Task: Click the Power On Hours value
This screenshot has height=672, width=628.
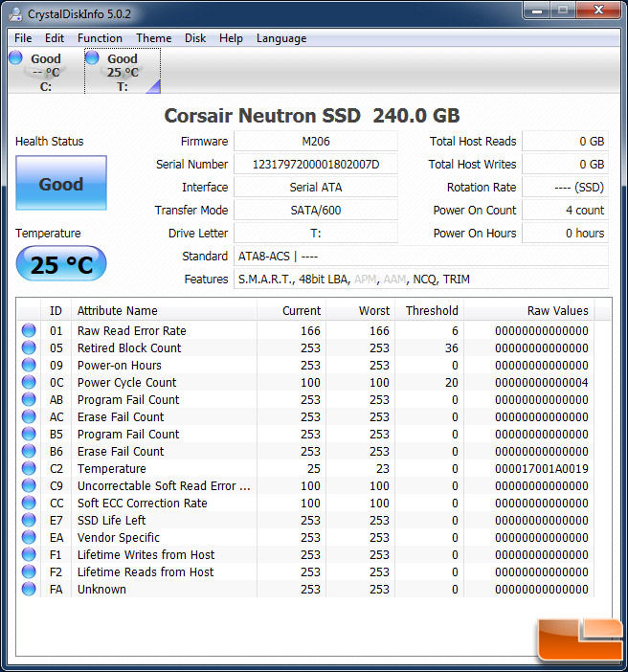Action: 565,234
